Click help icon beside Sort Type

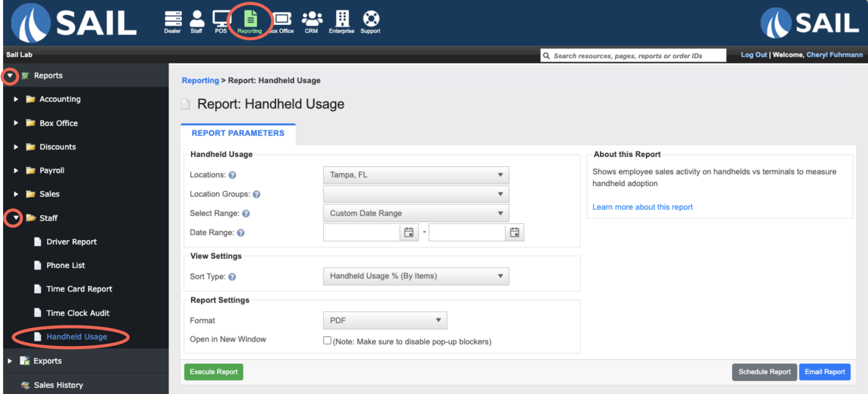coord(232,277)
